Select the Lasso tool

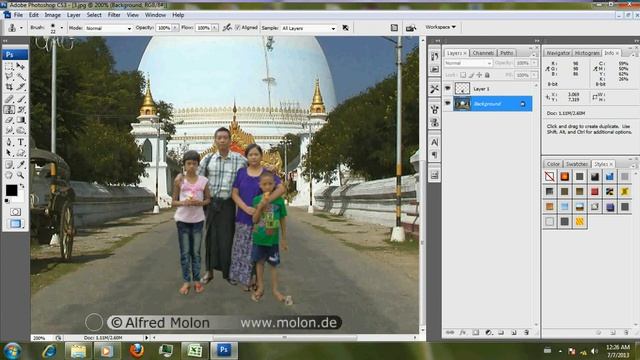point(9,76)
